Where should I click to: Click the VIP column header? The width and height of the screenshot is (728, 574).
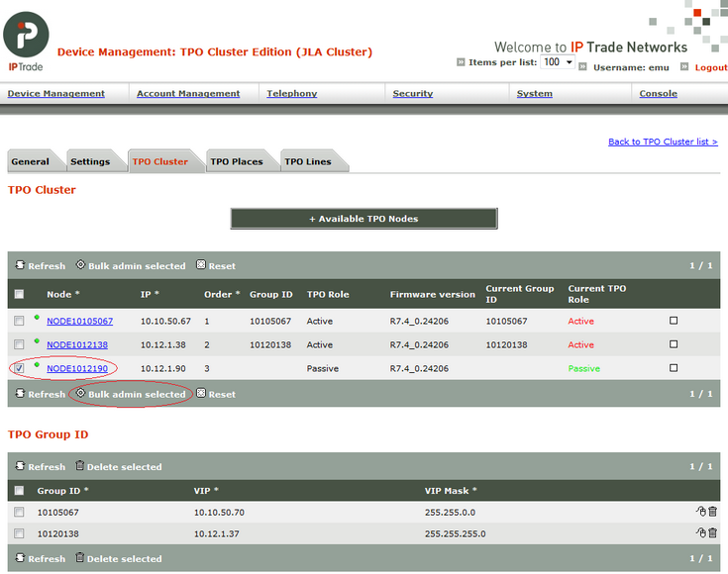[206, 491]
